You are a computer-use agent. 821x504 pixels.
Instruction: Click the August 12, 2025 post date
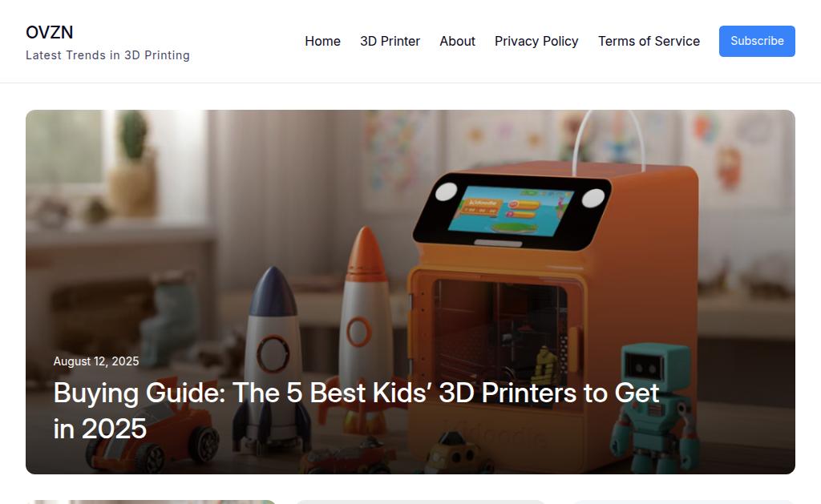[96, 361]
